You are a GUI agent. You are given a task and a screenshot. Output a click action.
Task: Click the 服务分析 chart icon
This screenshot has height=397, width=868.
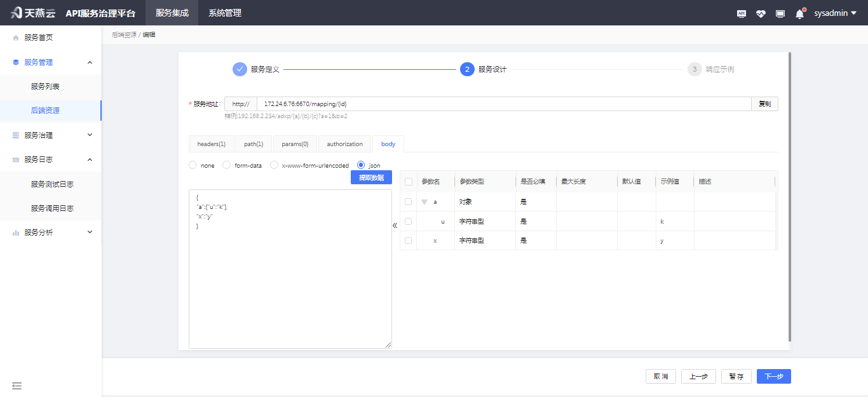tap(16, 232)
